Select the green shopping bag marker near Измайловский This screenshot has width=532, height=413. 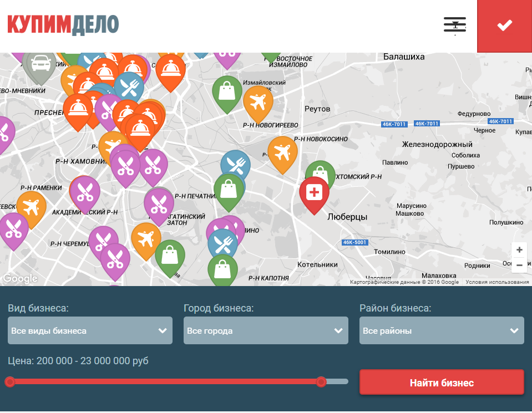click(227, 92)
